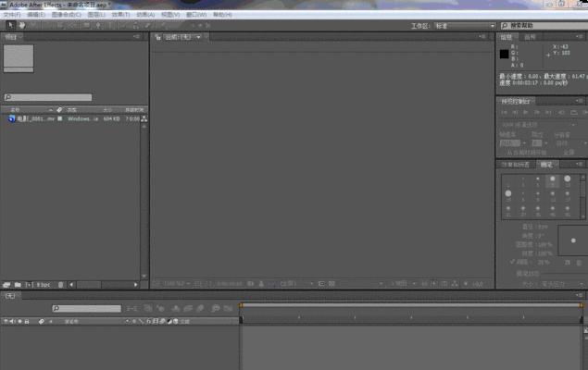
Task: Select the Hand tool
Action: tap(21, 25)
